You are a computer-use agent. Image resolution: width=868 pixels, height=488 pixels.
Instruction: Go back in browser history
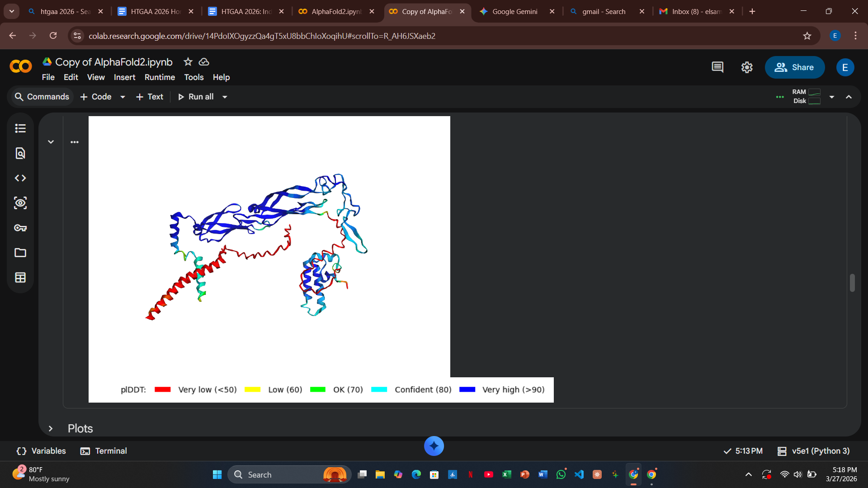point(13,36)
